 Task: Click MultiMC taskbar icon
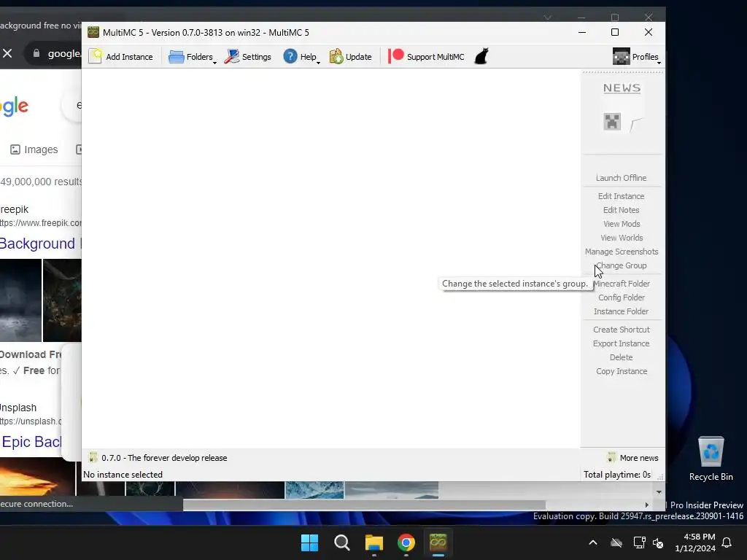tap(438, 542)
